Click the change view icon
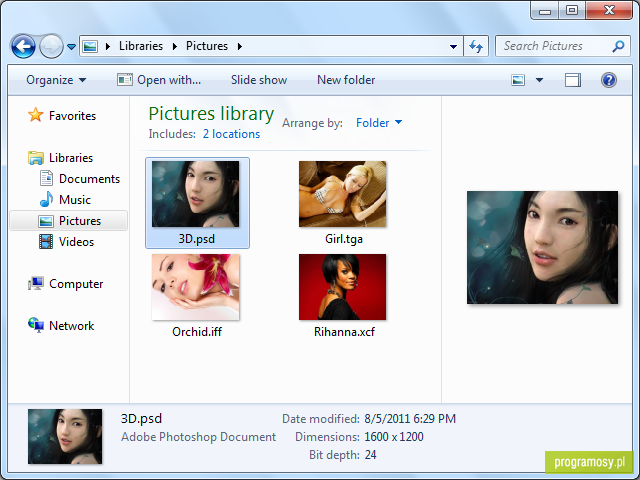 click(518, 80)
